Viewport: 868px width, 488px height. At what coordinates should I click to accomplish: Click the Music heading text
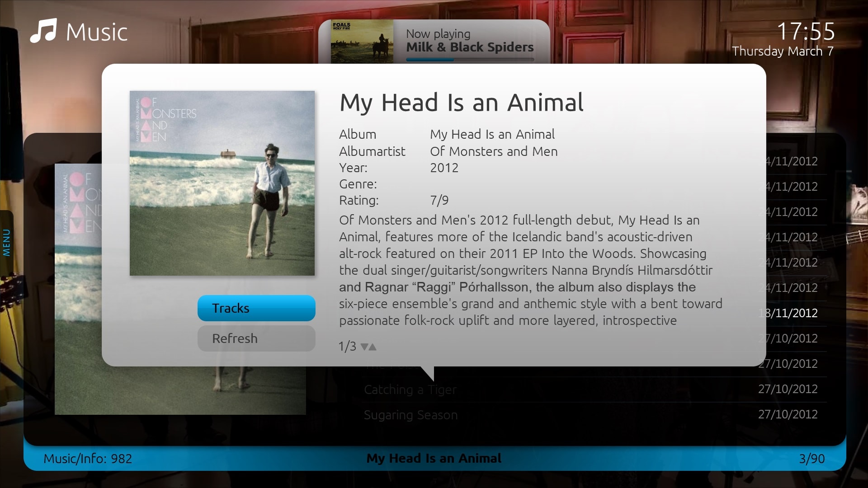tap(97, 32)
